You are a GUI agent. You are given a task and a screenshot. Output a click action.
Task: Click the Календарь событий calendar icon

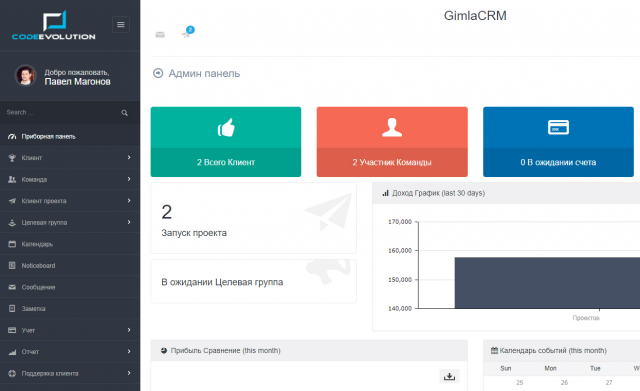coord(494,350)
